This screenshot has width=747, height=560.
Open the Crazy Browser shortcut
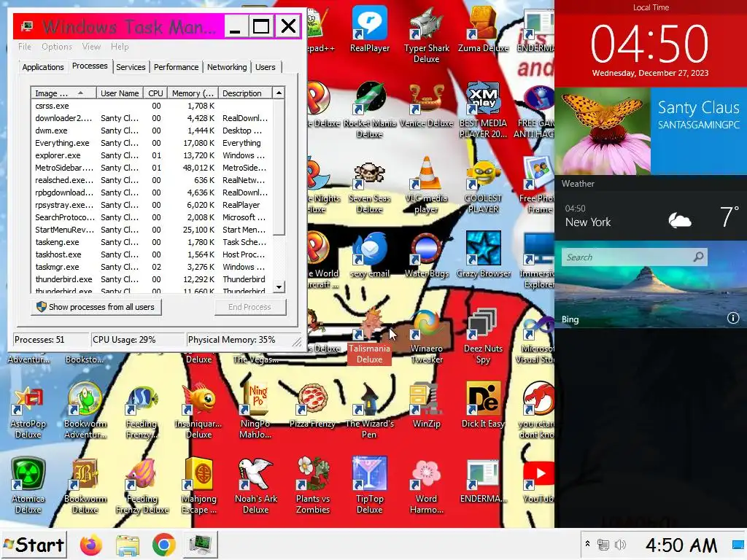coord(483,254)
